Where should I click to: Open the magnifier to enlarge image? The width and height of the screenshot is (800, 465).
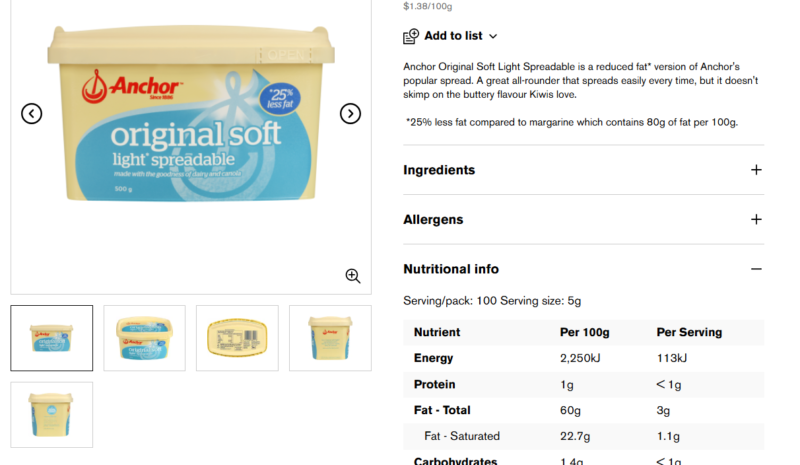click(353, 276)
